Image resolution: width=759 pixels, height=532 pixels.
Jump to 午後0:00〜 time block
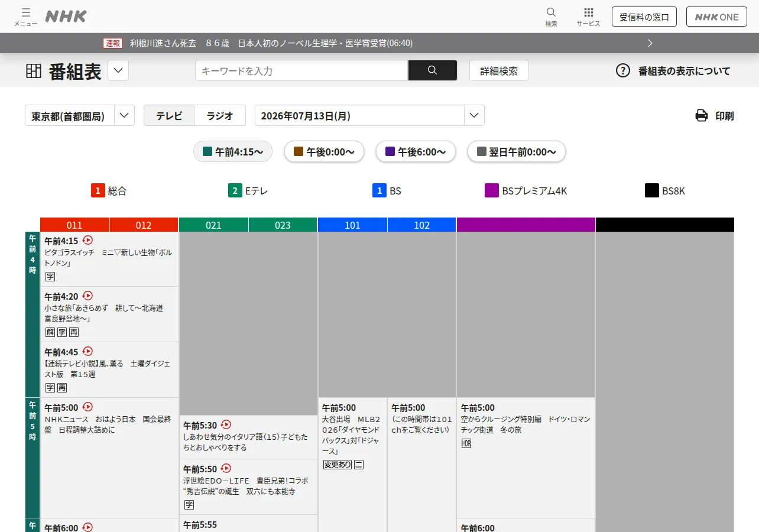point(324,151)
